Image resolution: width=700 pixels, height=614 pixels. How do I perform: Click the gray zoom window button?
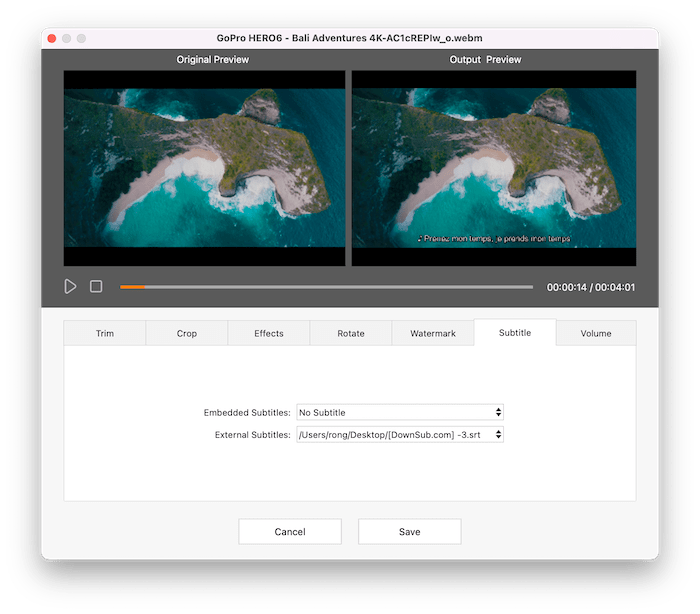(x=82, y=38)
